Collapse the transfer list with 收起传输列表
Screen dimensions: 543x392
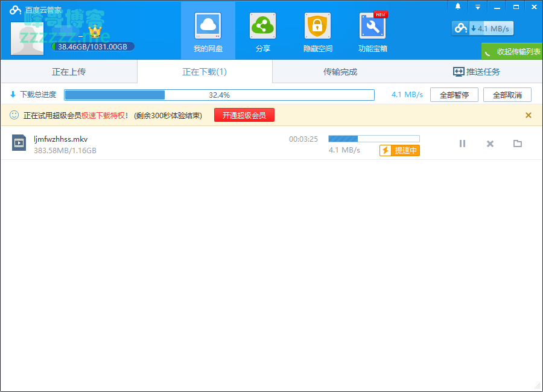512,52
